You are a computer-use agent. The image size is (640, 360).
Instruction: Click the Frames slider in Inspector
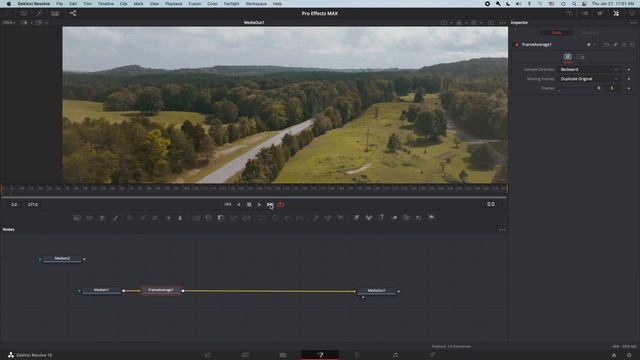[578, 89]
